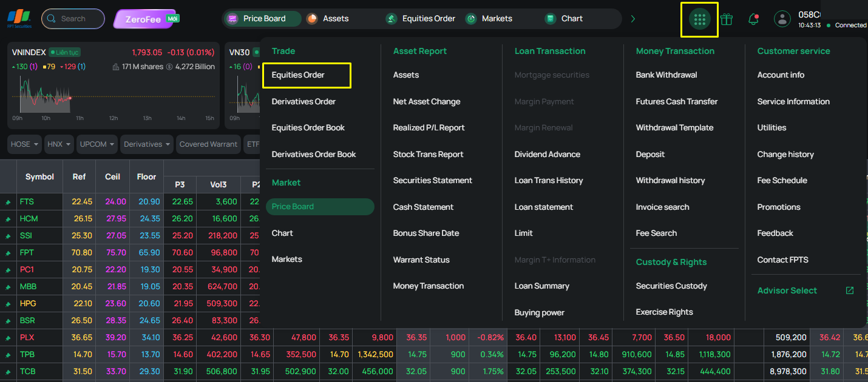Open Bank Withdrawal menu item

(x=666, y=75)
